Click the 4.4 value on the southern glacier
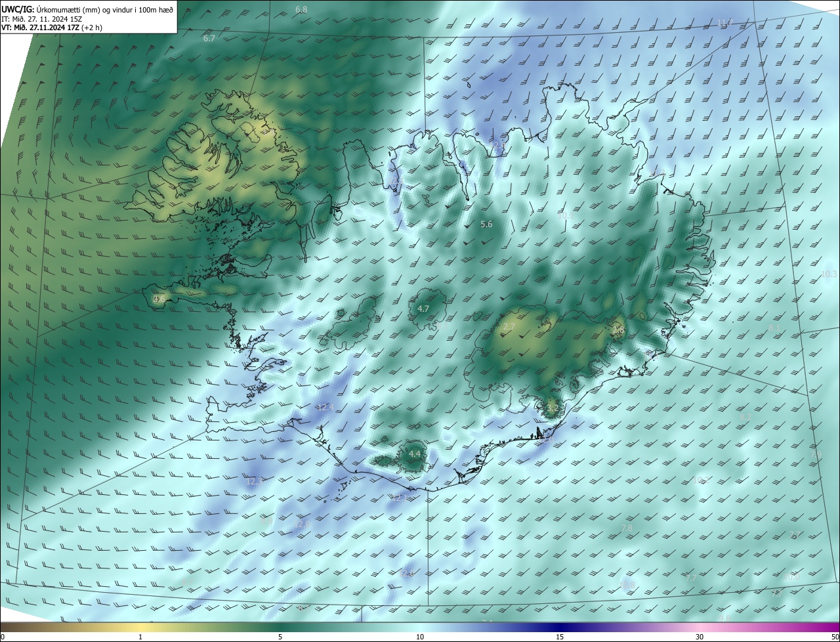The width and height of the screenshot is (840, 642). (x=415, y=454)
